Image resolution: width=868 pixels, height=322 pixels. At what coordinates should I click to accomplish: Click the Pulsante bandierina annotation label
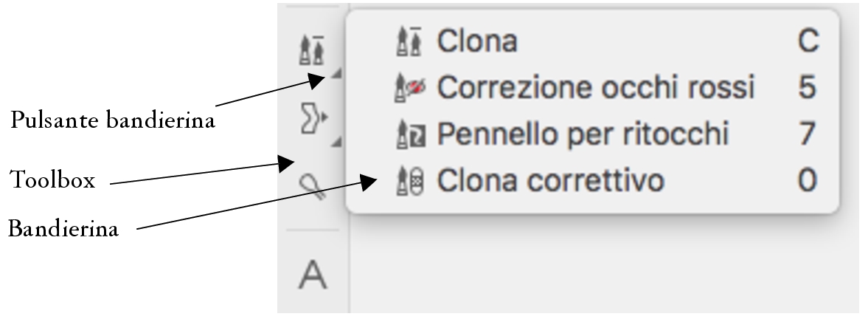[x=112, y=120]
